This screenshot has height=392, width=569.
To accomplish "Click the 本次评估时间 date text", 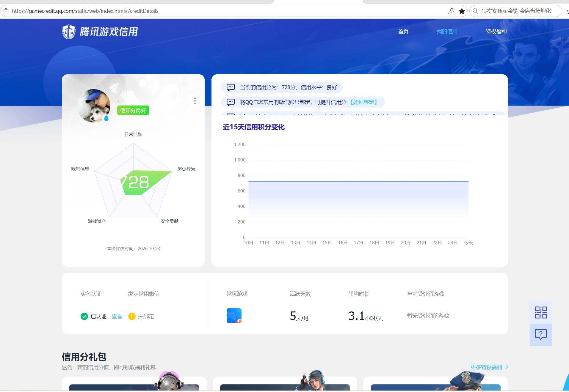I will coord(133,248).
